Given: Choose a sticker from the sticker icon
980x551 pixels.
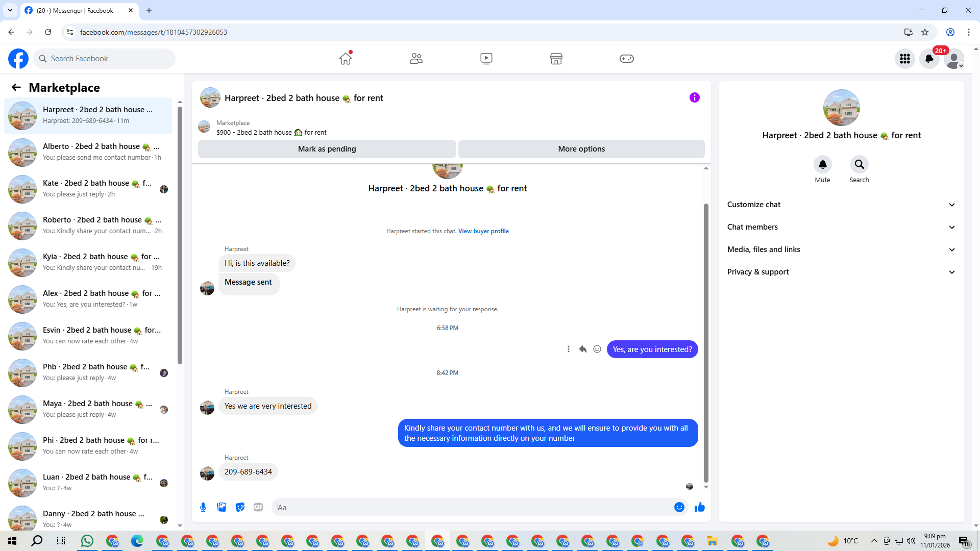Looking at the screenshot, I should (240, 507).
